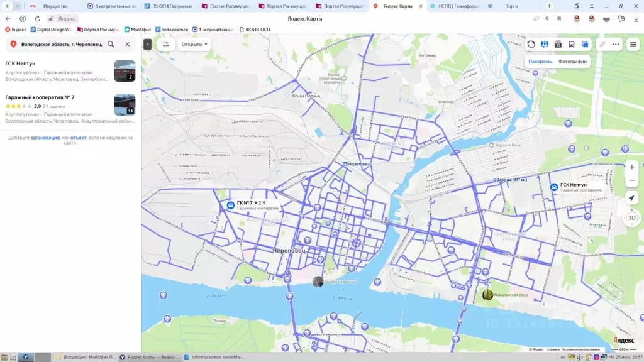The width and height of the screenshot is (644, 362).
Task: Clear the search query with X
Action: (127, 44)
